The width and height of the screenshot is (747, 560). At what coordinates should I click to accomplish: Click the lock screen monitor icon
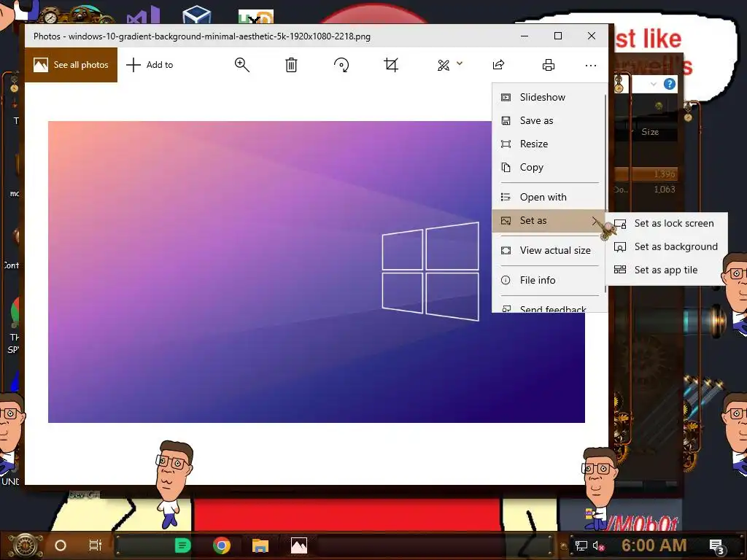[620, 224]
